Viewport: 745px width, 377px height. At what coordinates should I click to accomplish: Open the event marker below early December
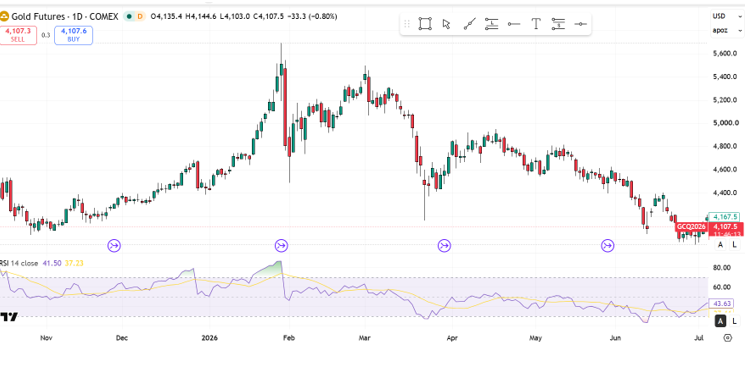coord(114,246)
